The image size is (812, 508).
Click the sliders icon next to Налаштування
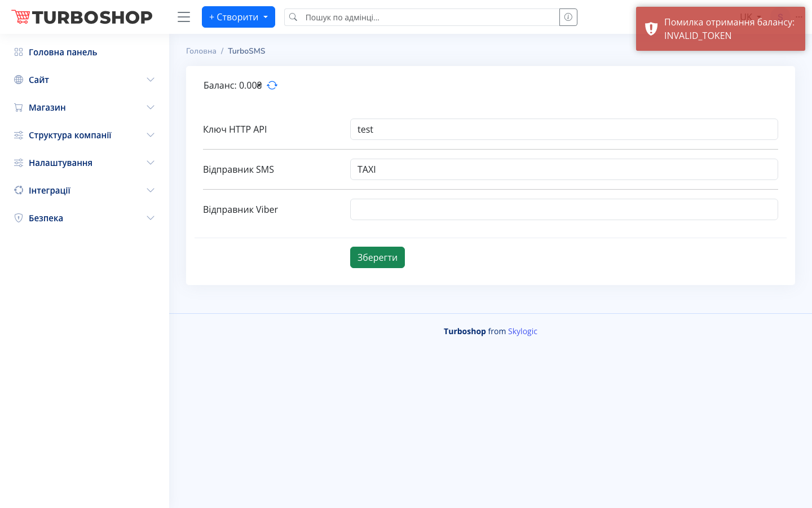pos(19,163)
